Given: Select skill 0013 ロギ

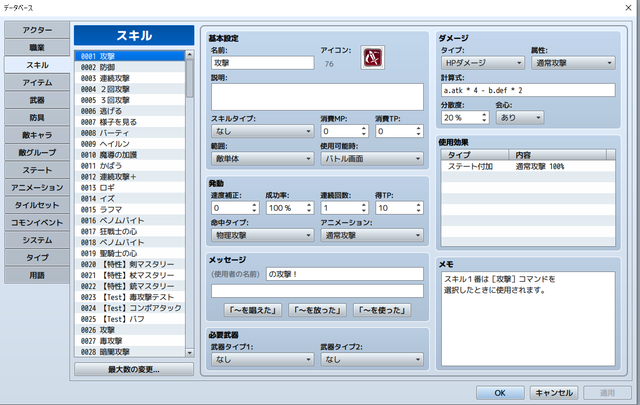Looking at the screenshot, I should 130,188.
